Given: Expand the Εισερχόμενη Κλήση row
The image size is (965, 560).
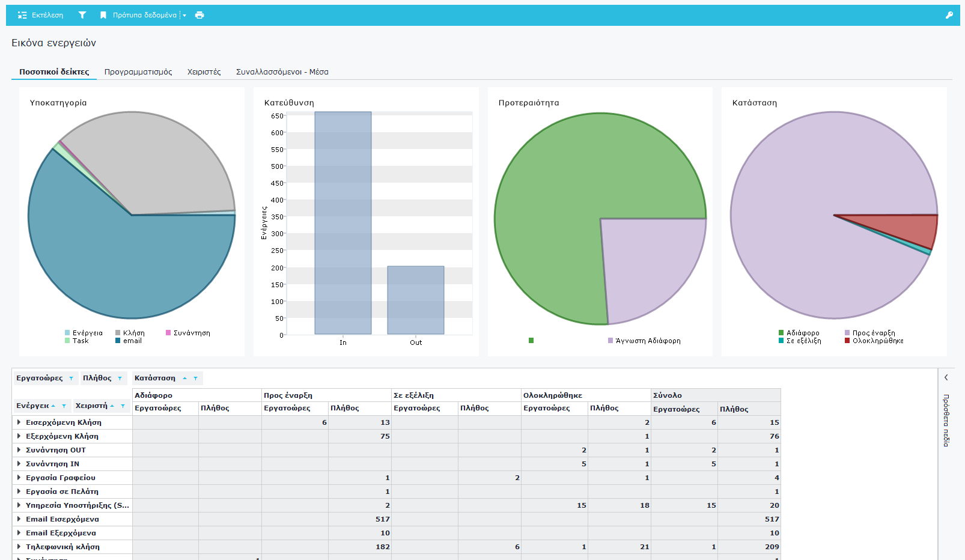Looking at the screenshot, I should click(x=19, y=422).
